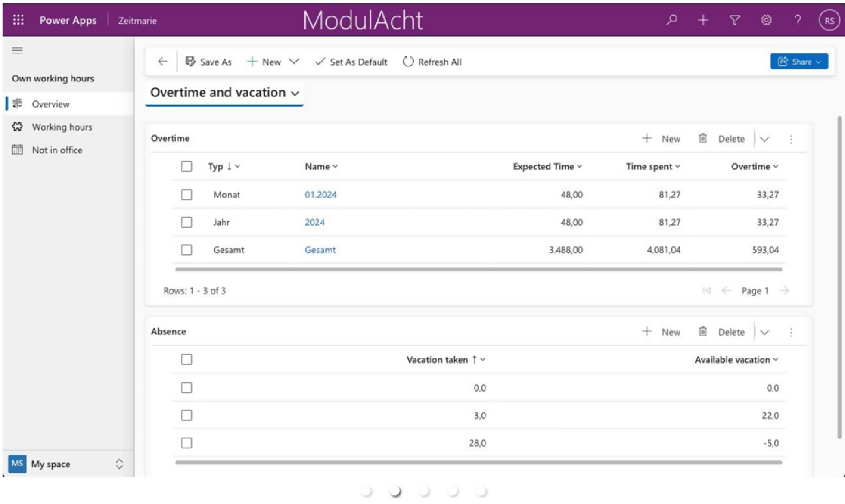The image size is (845, 504).
Task: Open the settings gear icon
Action: point(766,20)
